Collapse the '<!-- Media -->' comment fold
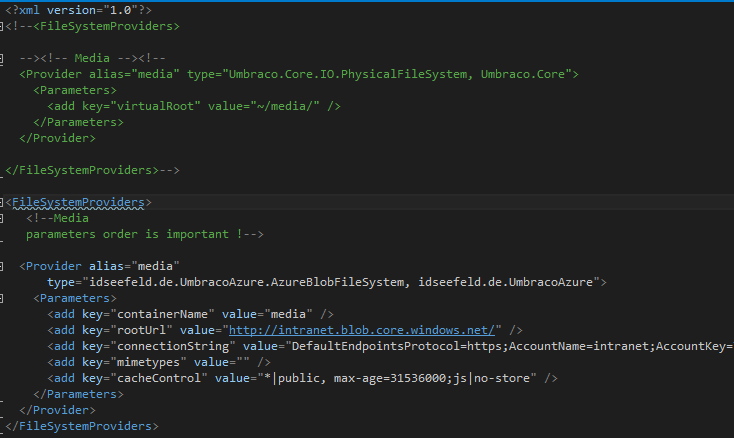Viewport: 734px width, 438px height. tap(1, 58)
